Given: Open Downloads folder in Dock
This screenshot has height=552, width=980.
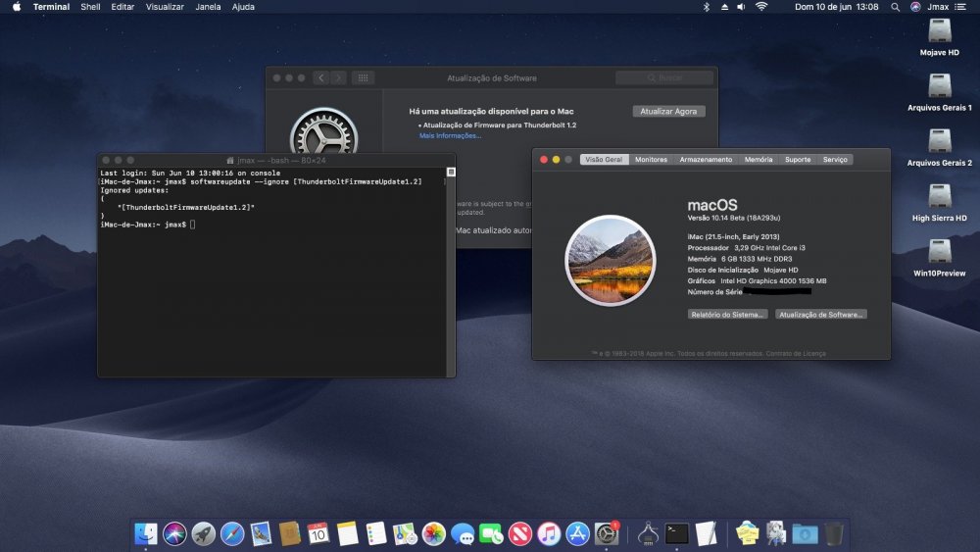Looking at the screenshot, I should 805,534.
